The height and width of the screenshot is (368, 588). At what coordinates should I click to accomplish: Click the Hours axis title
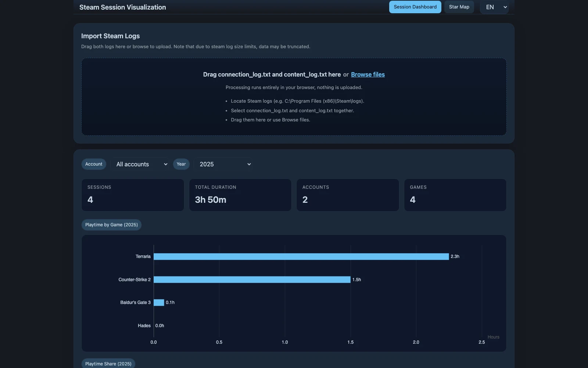coord(493,337)
